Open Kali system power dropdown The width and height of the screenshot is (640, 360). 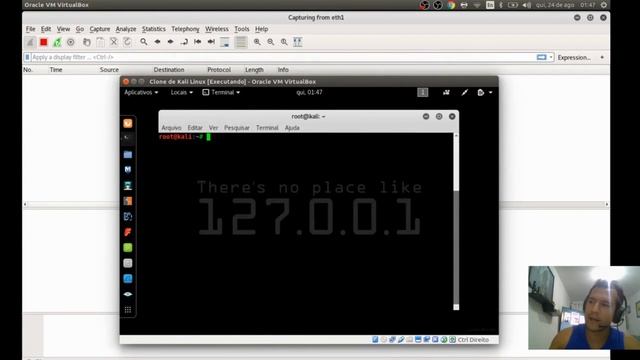(484, 93)
